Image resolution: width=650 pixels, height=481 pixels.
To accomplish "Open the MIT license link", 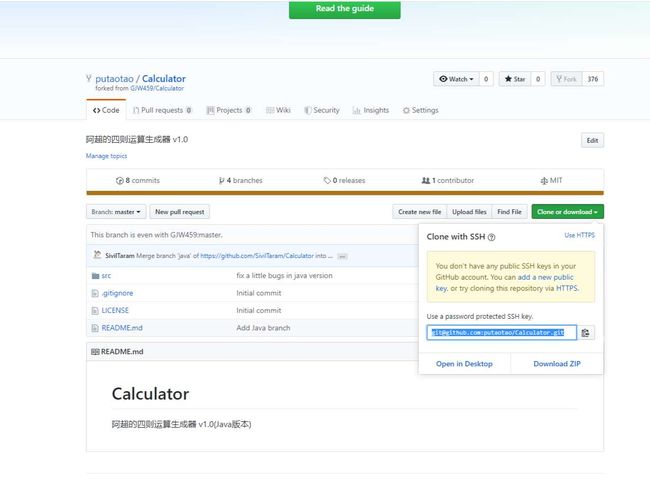I will 551,180.
